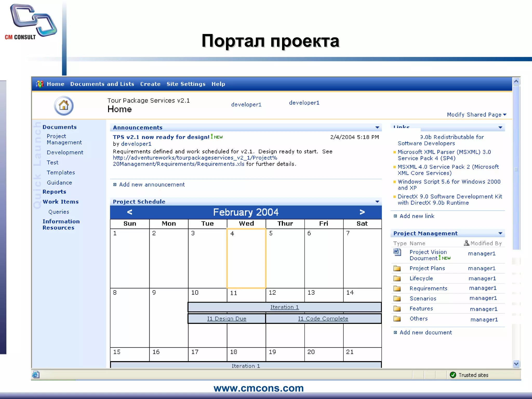
Task: Go to the previous month in calendar
Action: pos(130,212)
